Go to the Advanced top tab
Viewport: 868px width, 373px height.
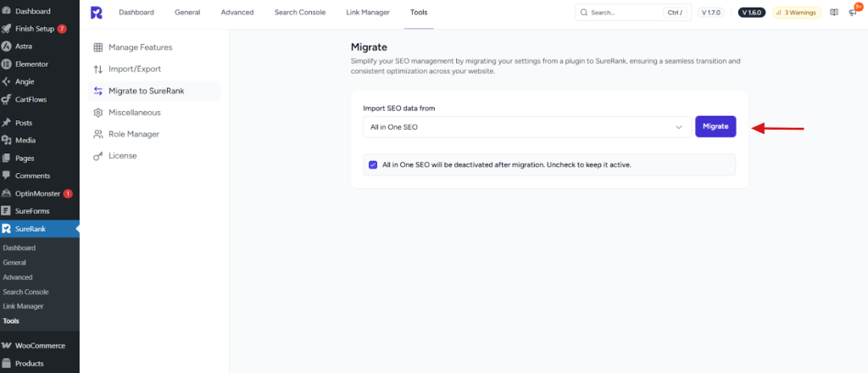point(236,13)
